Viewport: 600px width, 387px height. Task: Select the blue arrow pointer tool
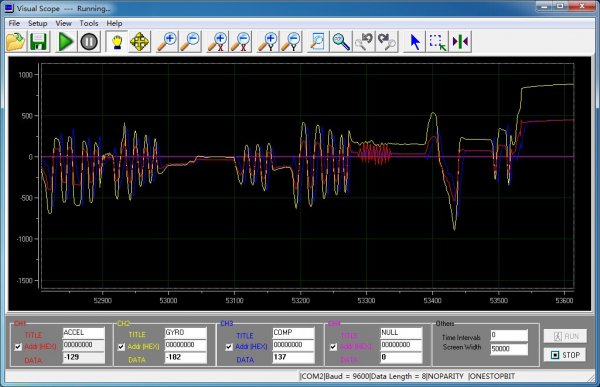[415, 42]
